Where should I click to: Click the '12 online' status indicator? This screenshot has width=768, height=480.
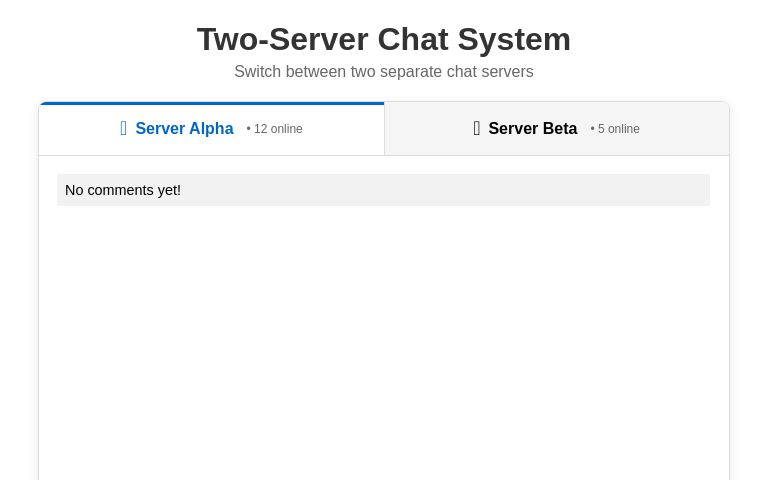[277, 129]
